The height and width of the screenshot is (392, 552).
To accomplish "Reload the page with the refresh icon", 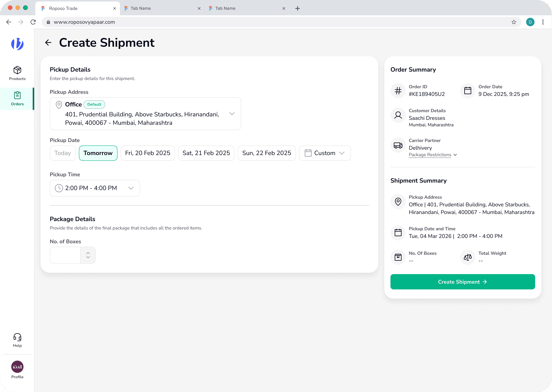I will click(33, 22).
